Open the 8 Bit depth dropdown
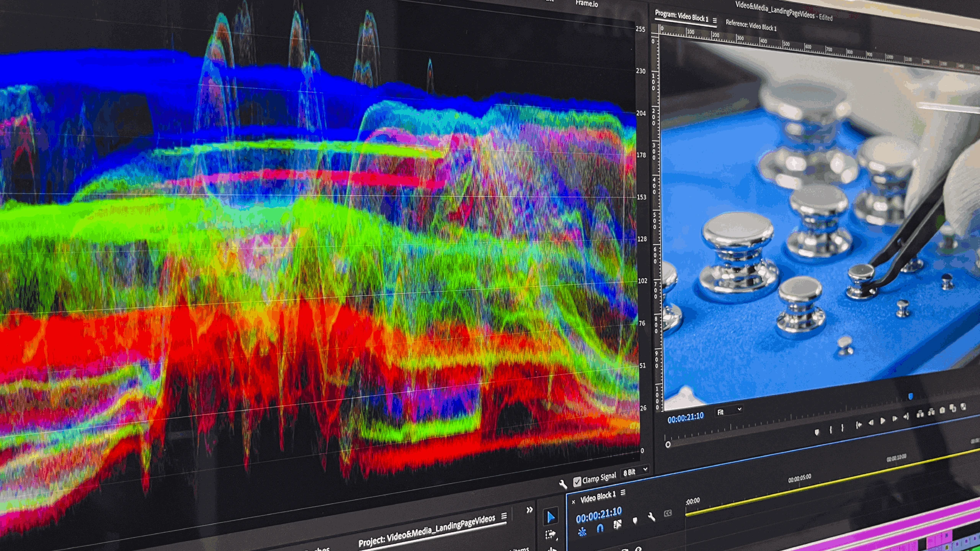 click(635, 471)
